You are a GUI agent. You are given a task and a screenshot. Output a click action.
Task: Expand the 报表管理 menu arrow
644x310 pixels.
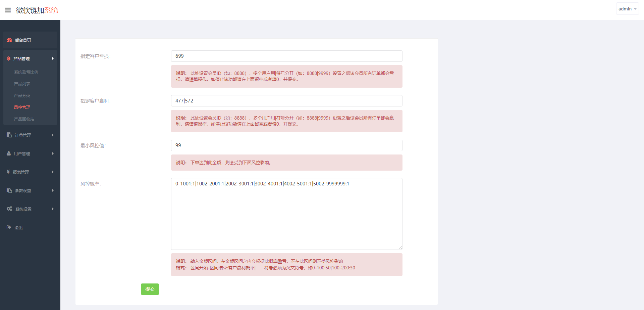click(x=53, y=172)
